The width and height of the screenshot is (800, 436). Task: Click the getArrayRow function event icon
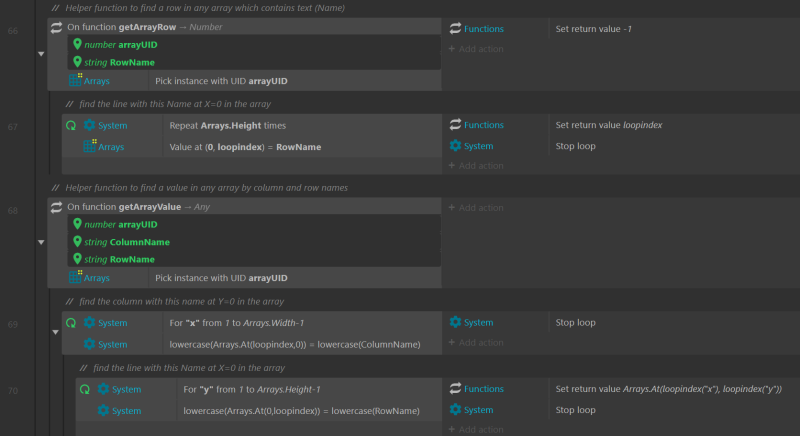56,27
